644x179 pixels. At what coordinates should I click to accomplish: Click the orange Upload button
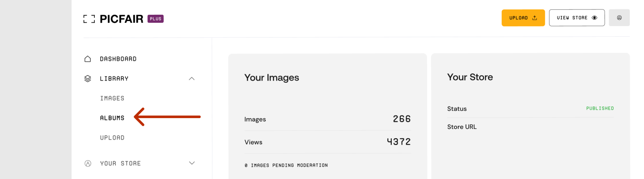click(x=523, y=18)
